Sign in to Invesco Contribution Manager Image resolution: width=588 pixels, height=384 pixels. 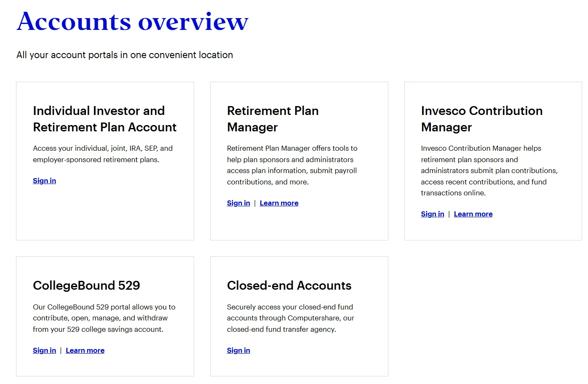tap(433, 214)
